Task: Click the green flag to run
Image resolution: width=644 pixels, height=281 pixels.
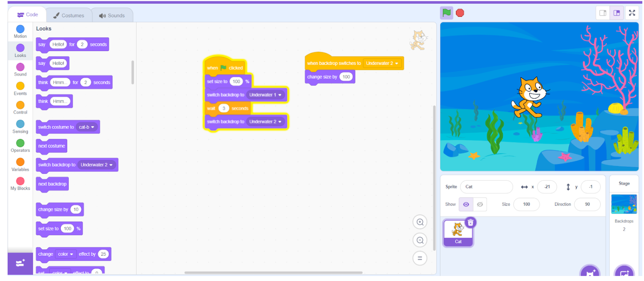Action: click(447, 13)
